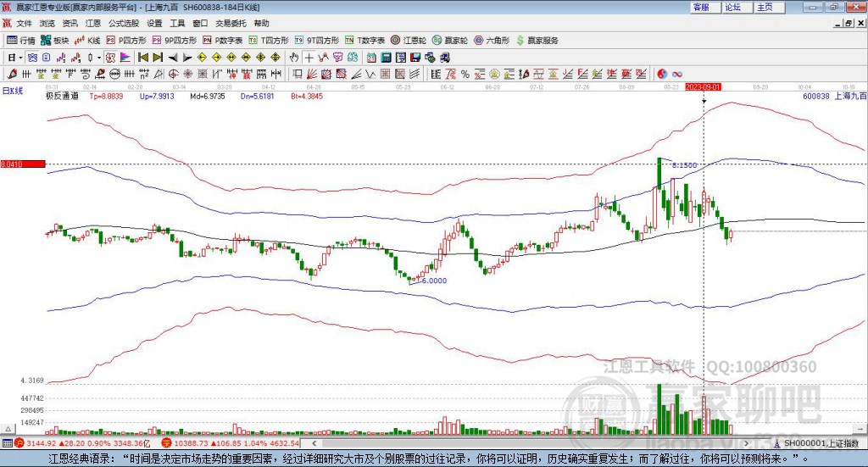This screenshot has height=467, width=868.
Task: Select the percent % tool
Action: pyautogui.click(x=465, y=74)
